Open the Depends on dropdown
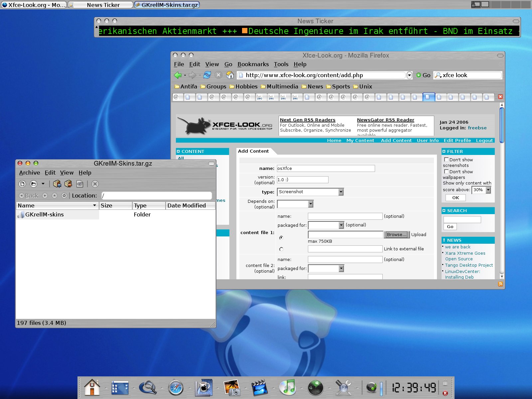 coord(295,204)
